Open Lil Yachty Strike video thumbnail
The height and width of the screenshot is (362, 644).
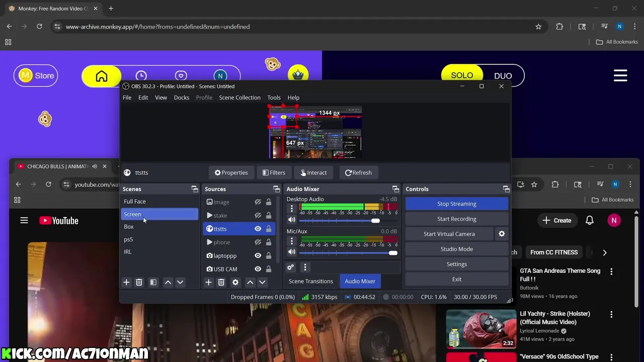point(481,329)
